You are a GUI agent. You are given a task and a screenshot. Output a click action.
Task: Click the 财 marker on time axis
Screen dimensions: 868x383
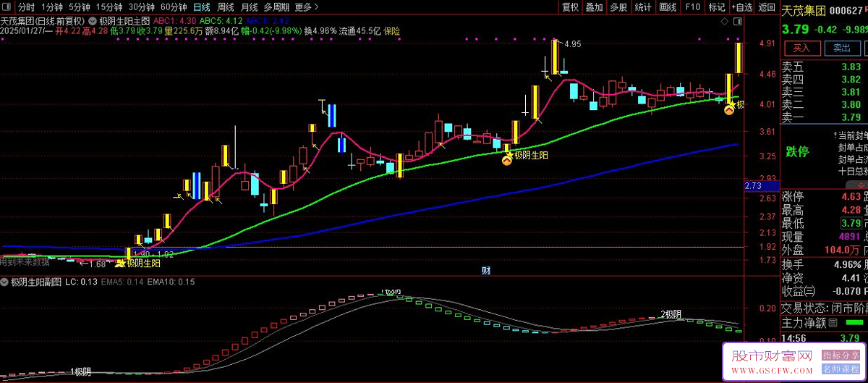coord(486,271)
